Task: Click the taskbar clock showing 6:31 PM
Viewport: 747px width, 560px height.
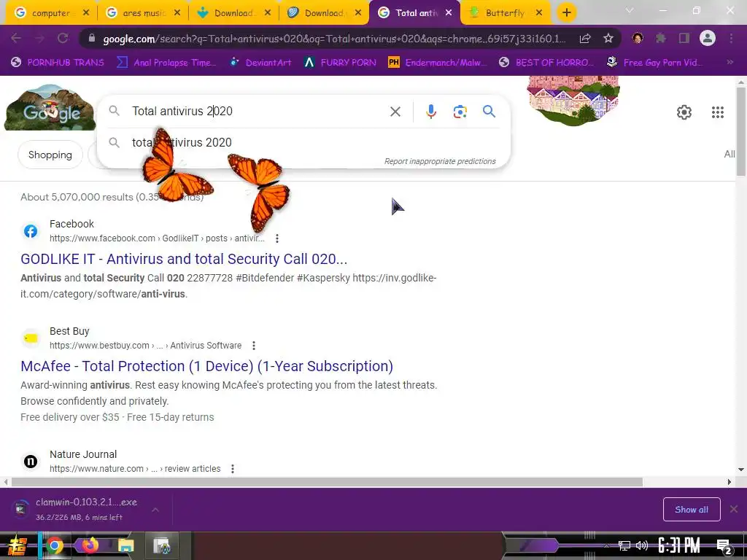Action: [678, 545]
